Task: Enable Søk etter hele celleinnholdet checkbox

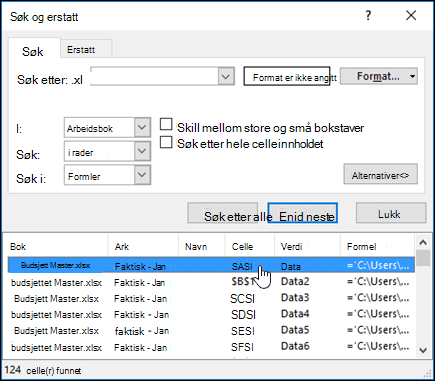Action: tap(166, 142)
